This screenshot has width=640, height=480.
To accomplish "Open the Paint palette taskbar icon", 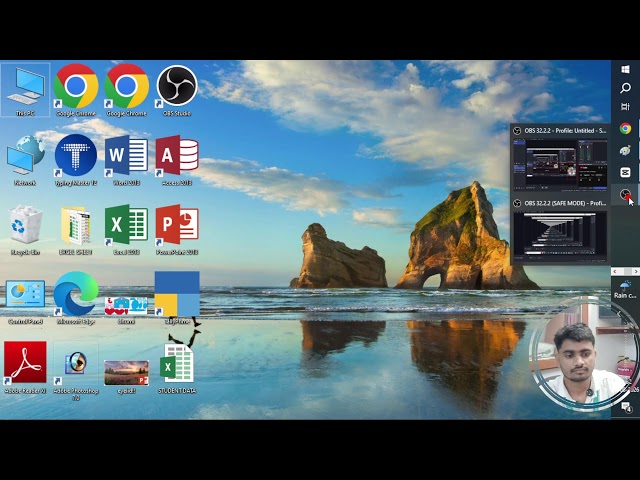I will (x=625, y=150).
